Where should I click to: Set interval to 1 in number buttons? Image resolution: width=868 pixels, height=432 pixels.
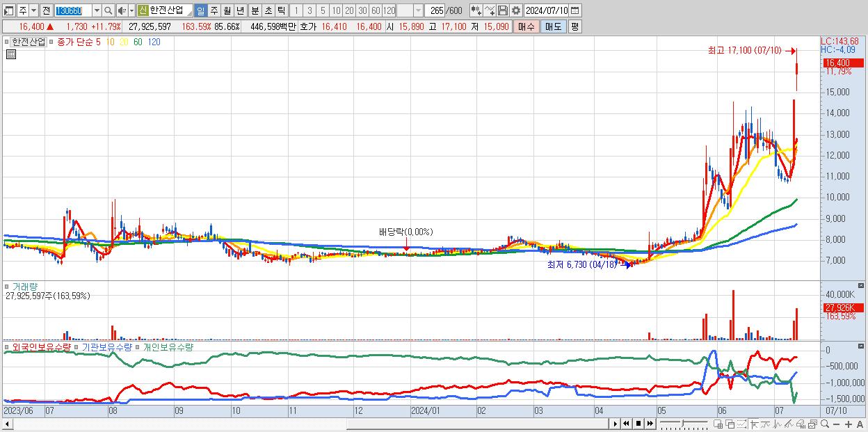tap(296, 10)
